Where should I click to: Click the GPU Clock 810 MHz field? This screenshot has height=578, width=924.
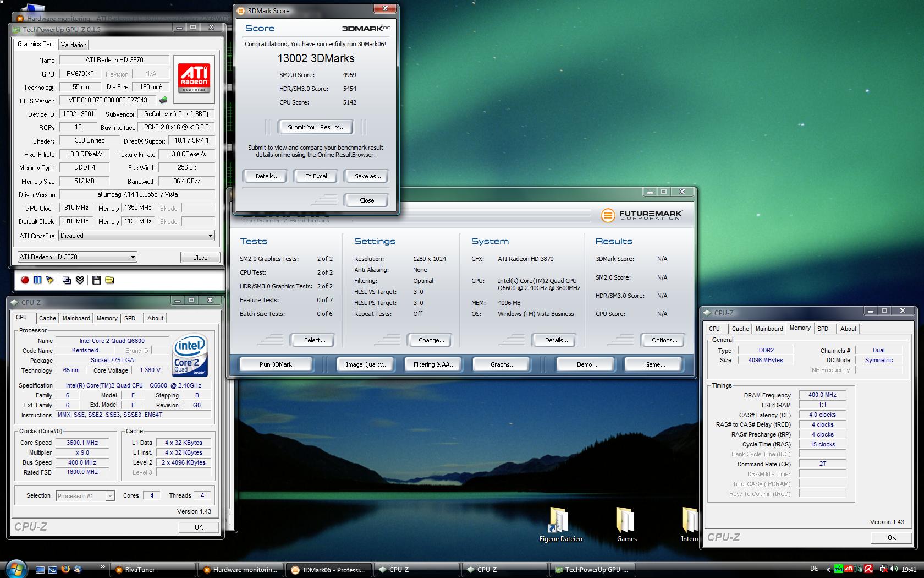coord(76,208)
